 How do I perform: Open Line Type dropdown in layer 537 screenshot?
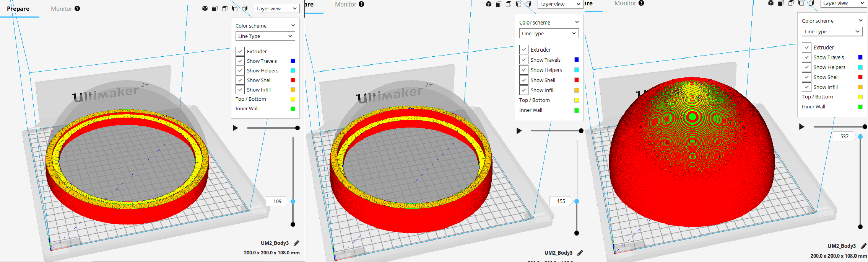[x=832, y=31]
